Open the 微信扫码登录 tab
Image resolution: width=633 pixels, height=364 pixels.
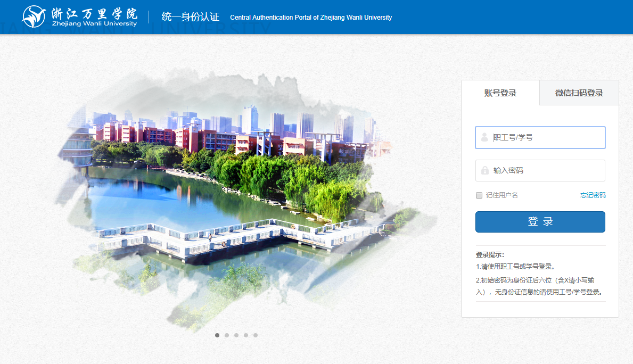click(x=579, y=93)
